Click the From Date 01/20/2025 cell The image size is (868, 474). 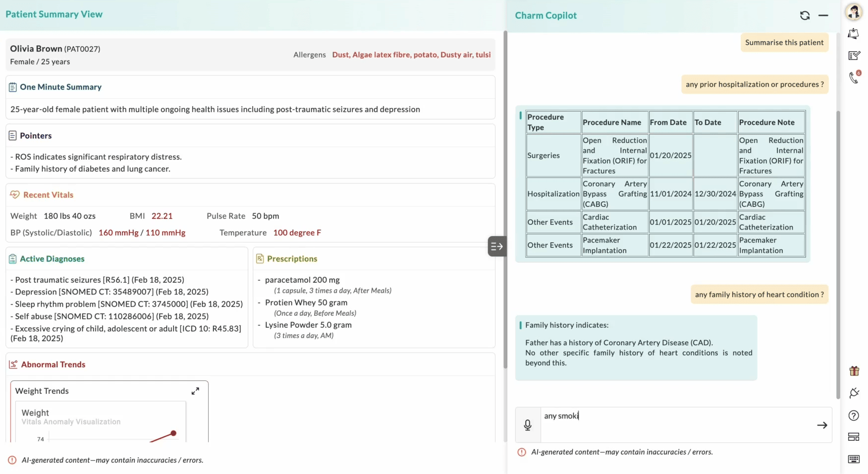670,156
